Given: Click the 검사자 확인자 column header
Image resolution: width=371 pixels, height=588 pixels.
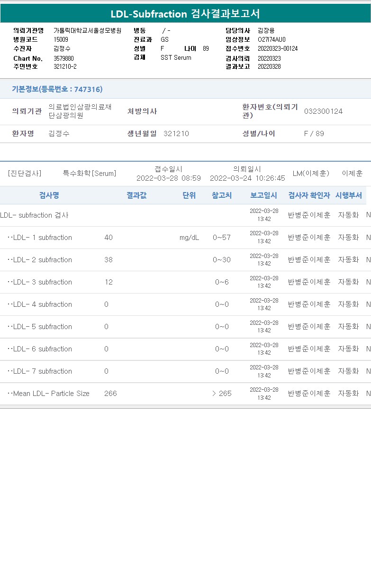Looking at the screenshot, I should [x=309, y=195].
